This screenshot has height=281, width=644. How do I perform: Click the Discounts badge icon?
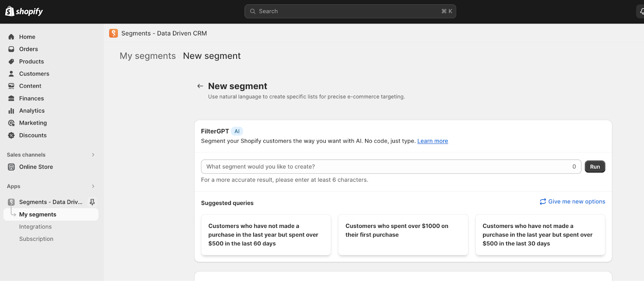[11, 135]
